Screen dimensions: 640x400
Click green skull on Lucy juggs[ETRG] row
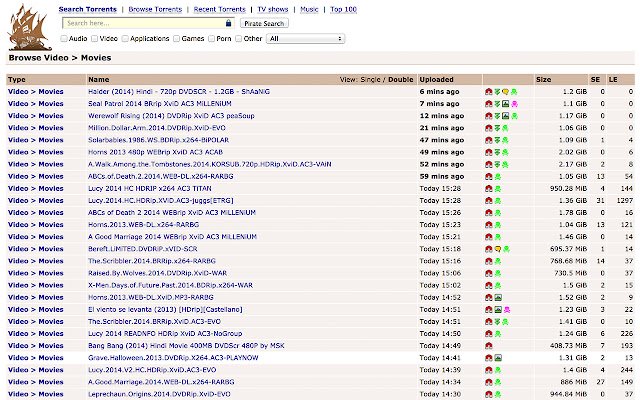click(x=498, y=201)
